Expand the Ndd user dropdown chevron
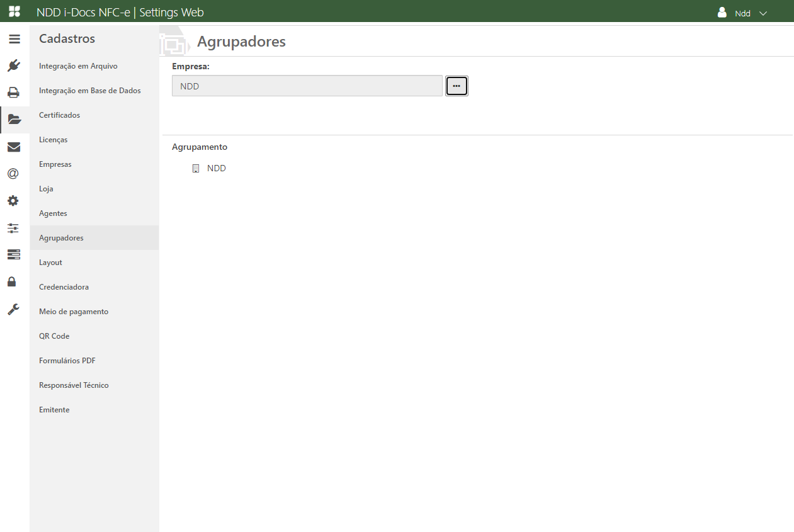 point(763,13)
